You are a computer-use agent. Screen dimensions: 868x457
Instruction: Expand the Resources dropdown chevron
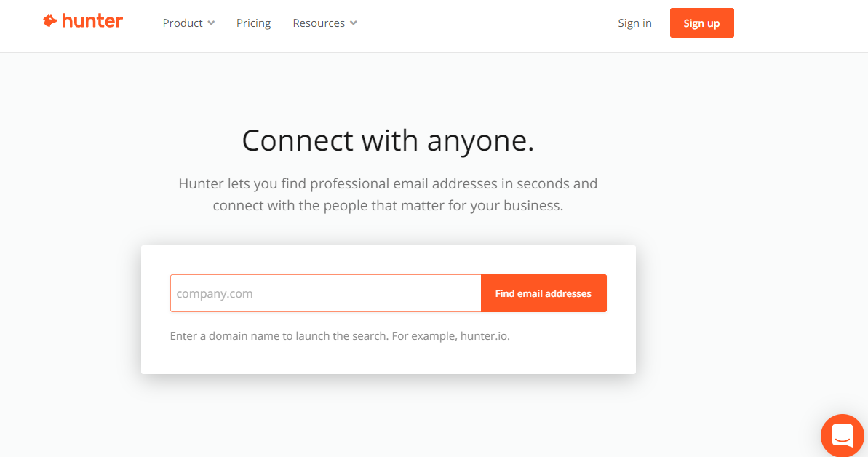(353, 23)
